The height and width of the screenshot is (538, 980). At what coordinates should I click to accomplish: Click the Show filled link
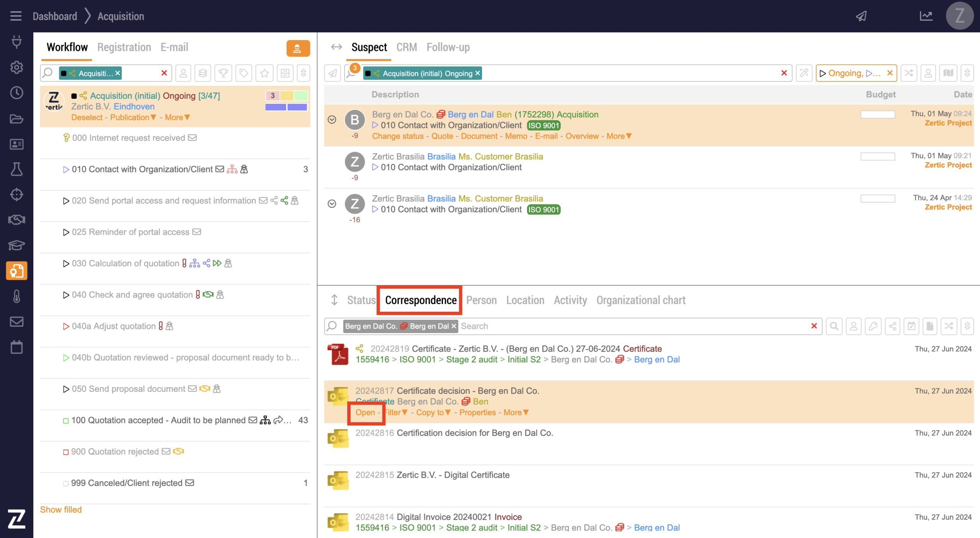pos(61,509)
